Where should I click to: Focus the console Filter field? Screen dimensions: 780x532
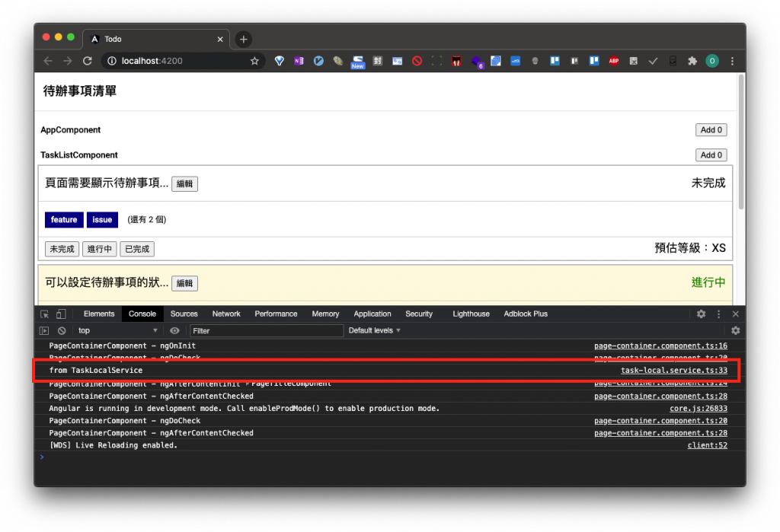pyautogui.click(x=266, y=330)
